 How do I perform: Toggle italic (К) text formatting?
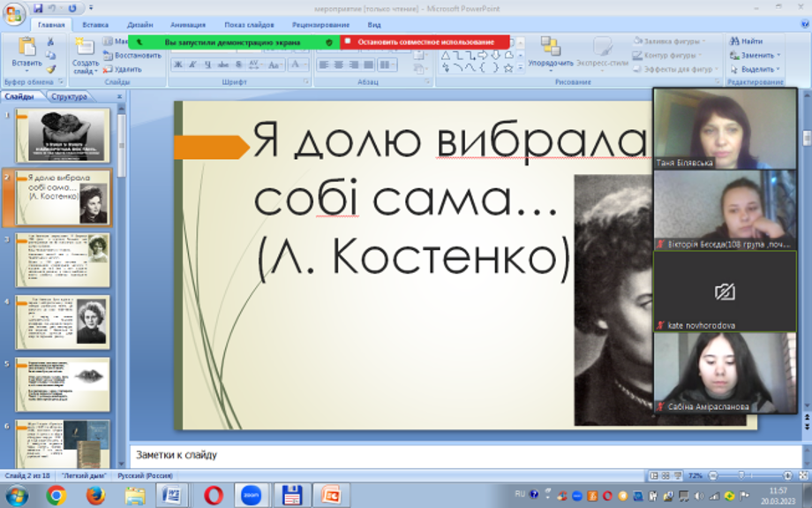tap(192, 65)
